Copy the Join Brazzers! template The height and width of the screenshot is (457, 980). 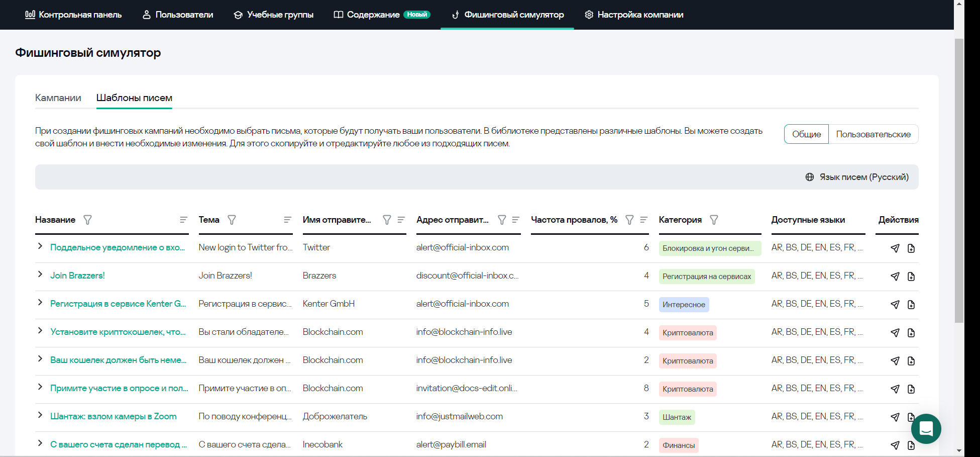pos(911,277)
